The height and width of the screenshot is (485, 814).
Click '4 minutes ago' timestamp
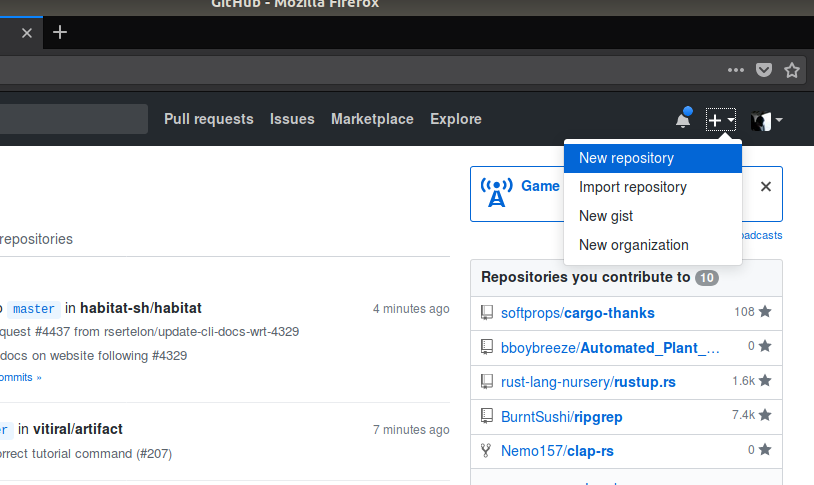pyautogui.click(x=411, y=309)
